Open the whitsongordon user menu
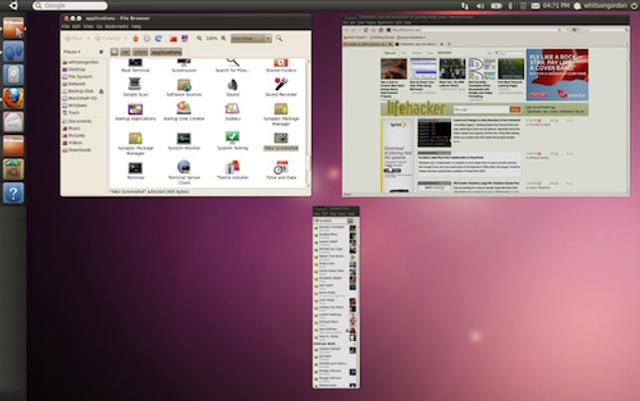Image resolution: width=640 pixels, height=401 pixels. pyautogui.click(x=599, y=6)
